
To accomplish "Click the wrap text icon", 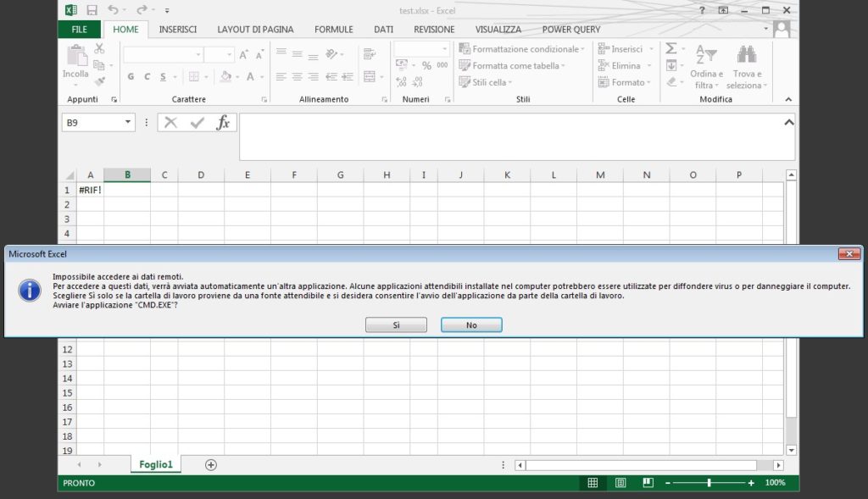I will click(370, 53).
